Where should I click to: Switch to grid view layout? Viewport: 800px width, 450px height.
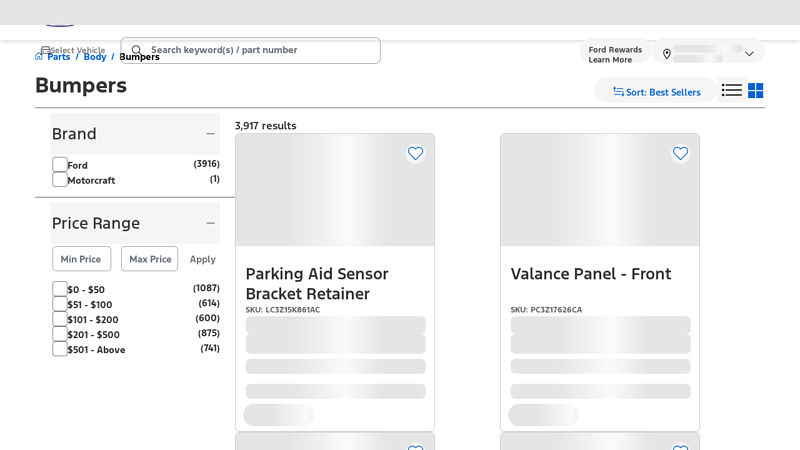756,91
